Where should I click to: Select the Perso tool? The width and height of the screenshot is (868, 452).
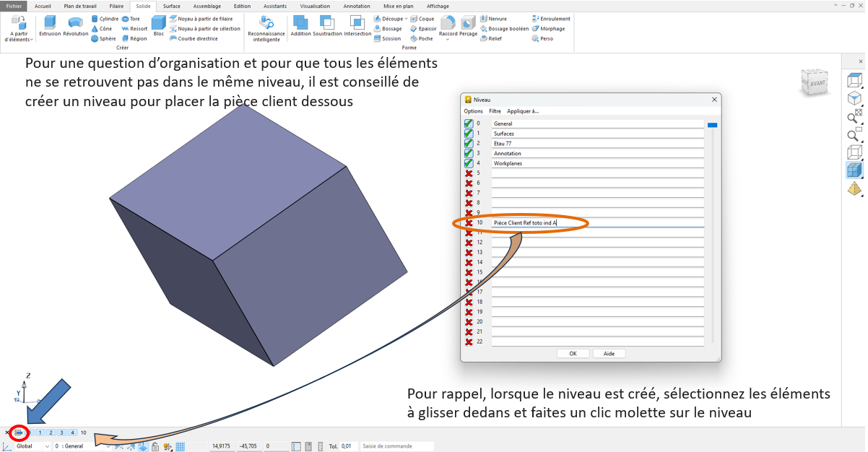(x=542, y=39)
